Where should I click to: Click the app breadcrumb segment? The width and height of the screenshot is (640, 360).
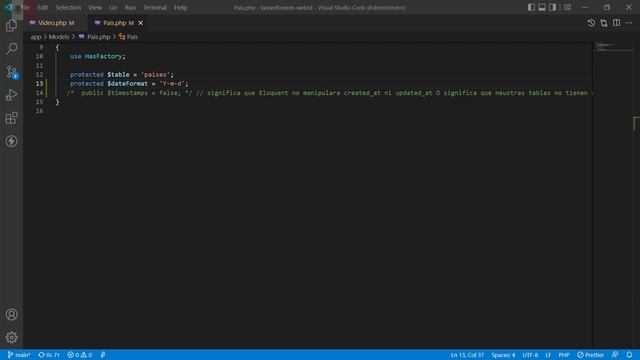[36, 37]
